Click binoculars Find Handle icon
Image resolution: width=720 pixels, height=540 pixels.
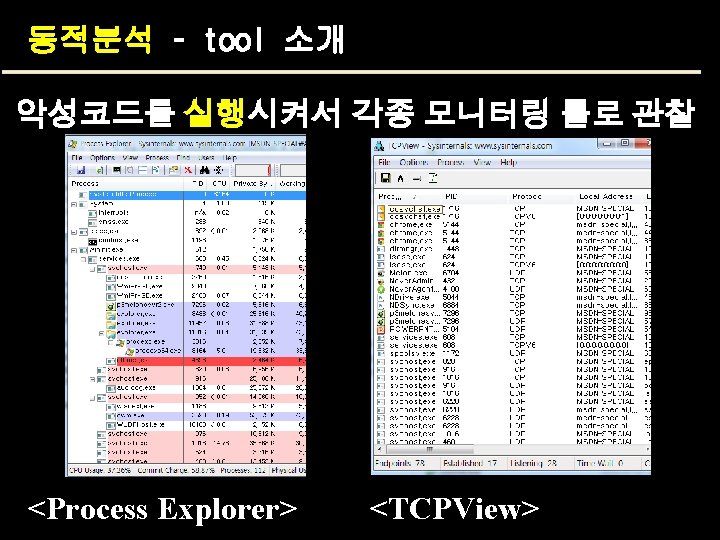pos(204,170)
